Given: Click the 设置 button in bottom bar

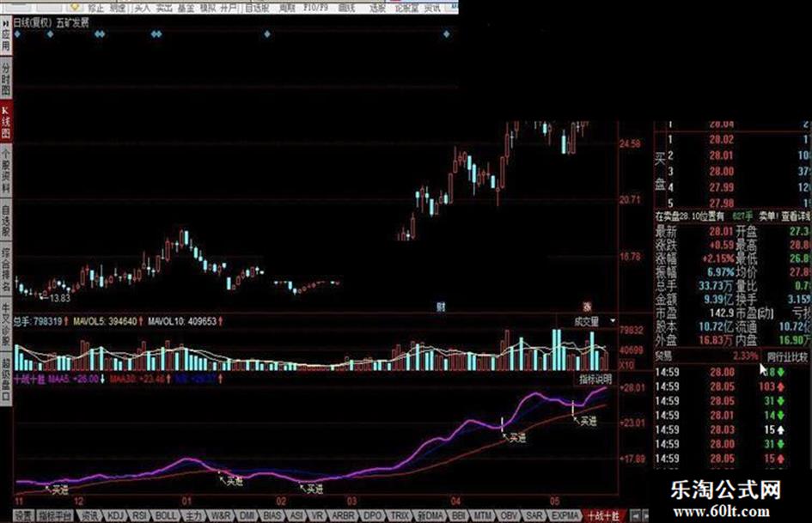Looking at the screenshot, I should (x=23, y=516).
